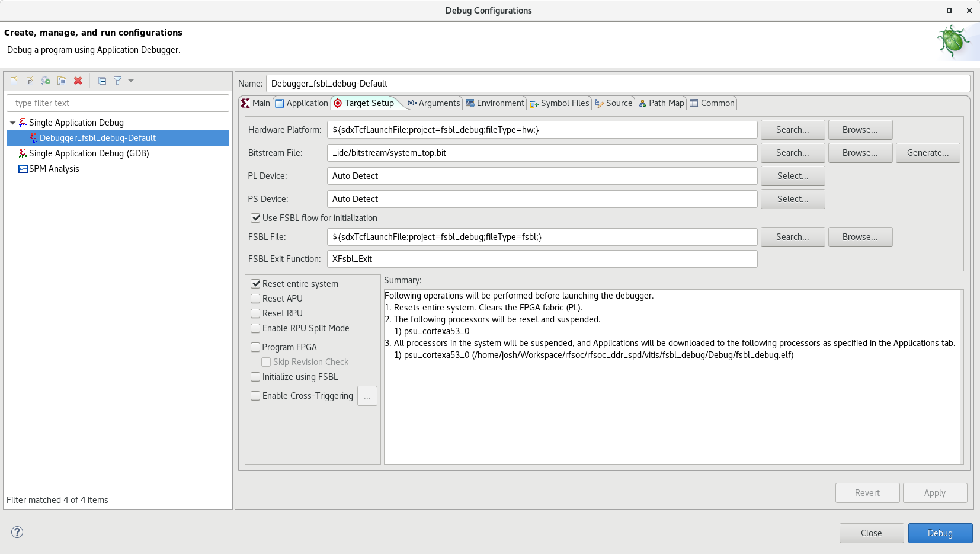
Task: Click the filter funnel icon
Action: coord(118,81)
